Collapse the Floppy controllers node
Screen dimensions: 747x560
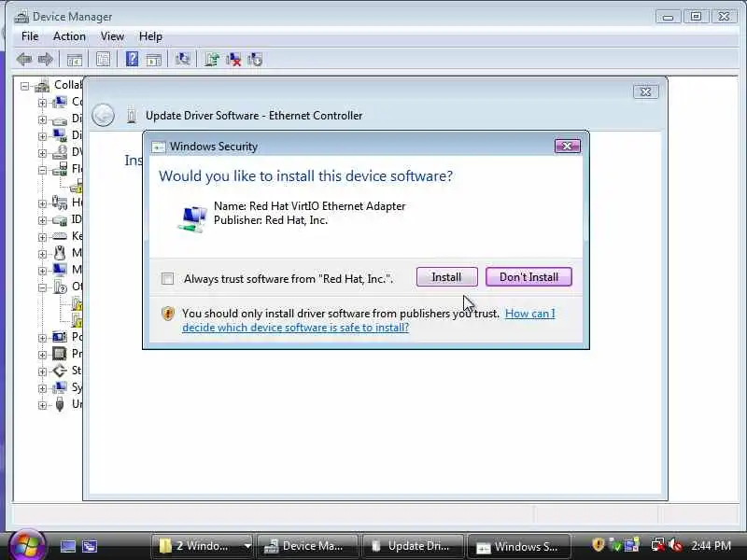pos(42,170)
